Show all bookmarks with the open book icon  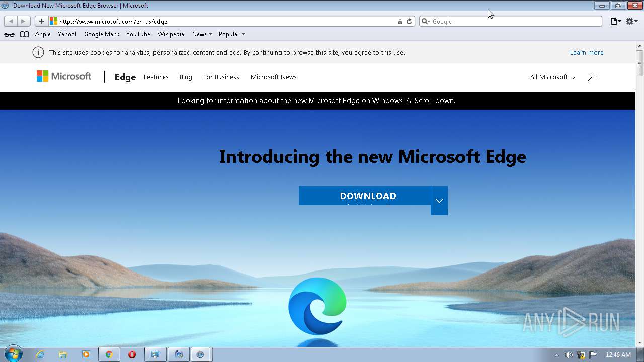pyautogui.click(x=24, y=34)
